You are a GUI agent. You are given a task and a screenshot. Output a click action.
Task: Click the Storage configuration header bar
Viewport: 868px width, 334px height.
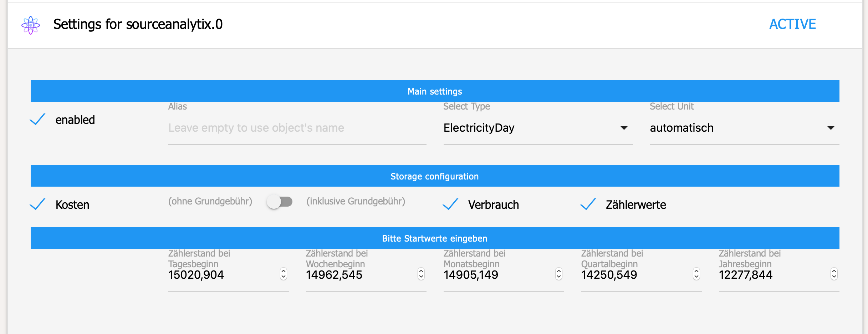tap(435, 176)
